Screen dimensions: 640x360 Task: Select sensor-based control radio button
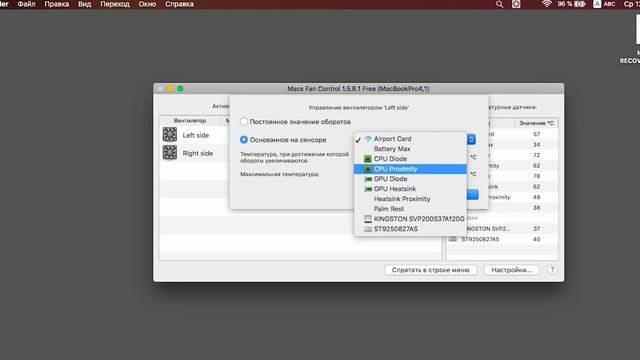[x=244, y=140]
